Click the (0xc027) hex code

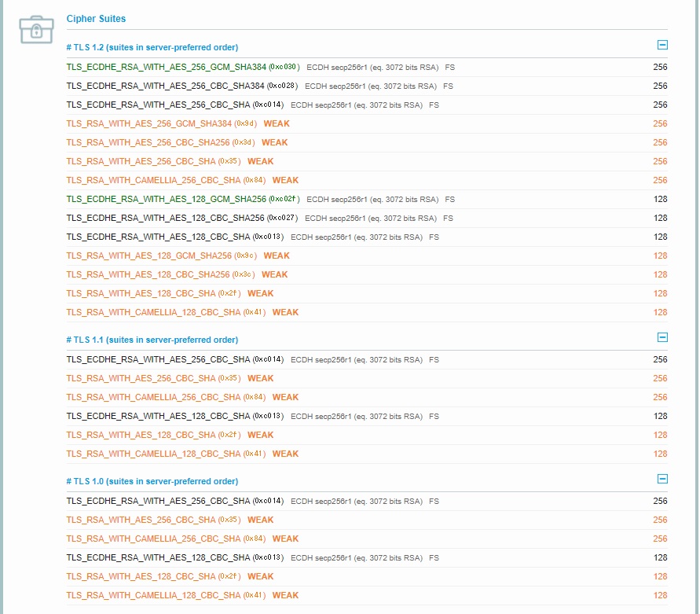(282, 218)
